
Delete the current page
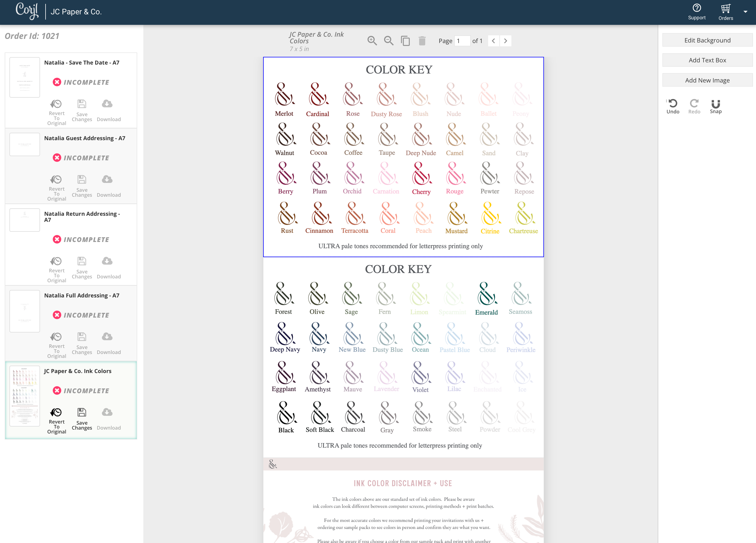click(422, 40)
